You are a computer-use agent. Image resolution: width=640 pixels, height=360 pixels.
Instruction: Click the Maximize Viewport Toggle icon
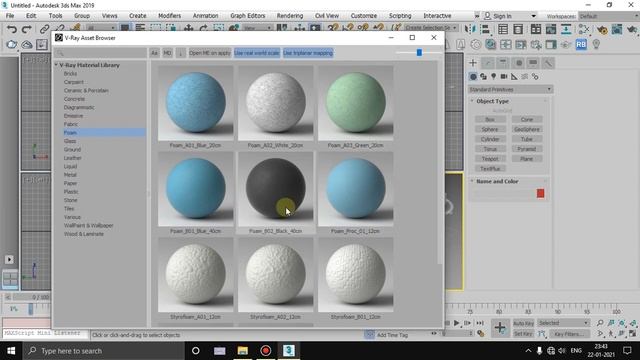pyautogui.click(x=633, y=333)
